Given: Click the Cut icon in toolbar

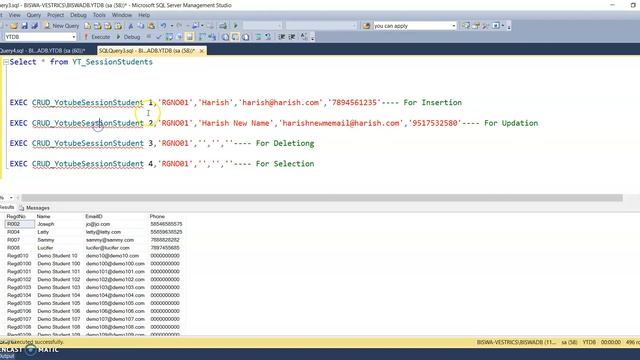Looking at the screenshot, I should 131,26.
